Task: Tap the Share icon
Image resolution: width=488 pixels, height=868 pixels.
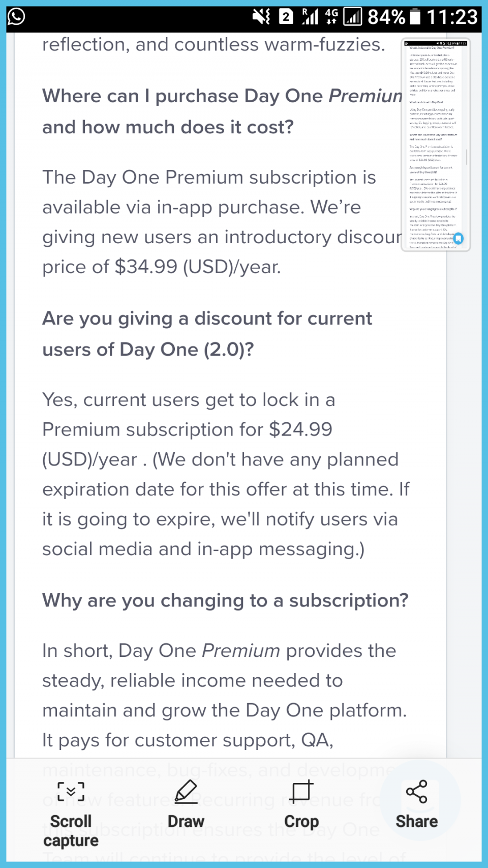Action: pyautogui.click(x=417, y=792)
